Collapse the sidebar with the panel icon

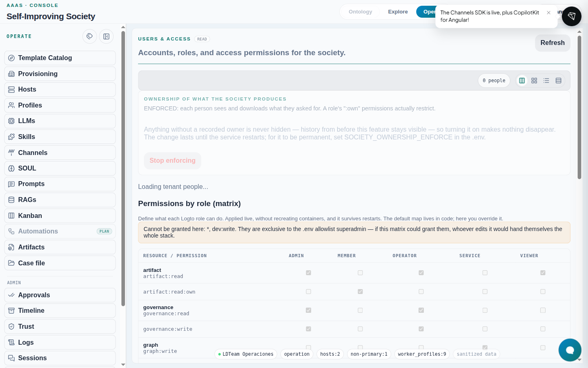click(106, 36)
